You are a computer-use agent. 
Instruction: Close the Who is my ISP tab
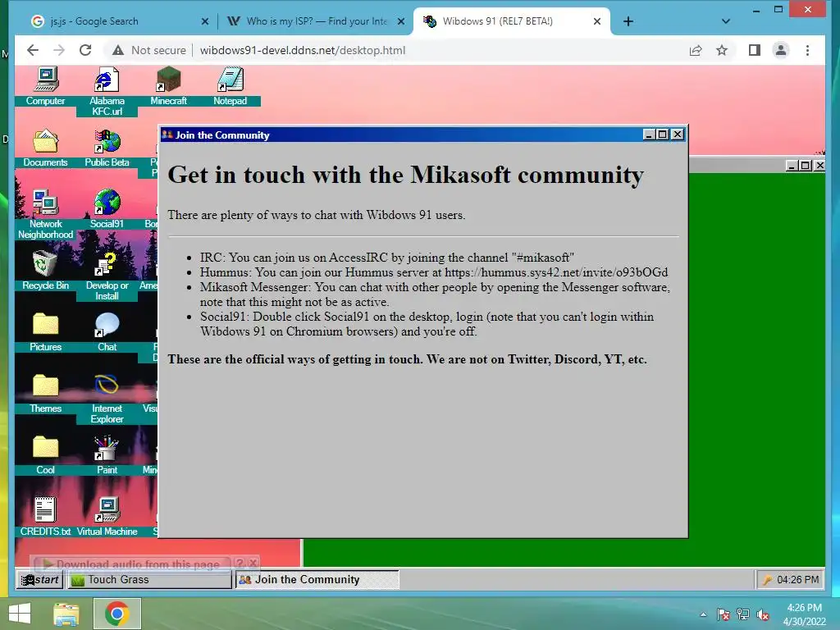pos(400,21)
